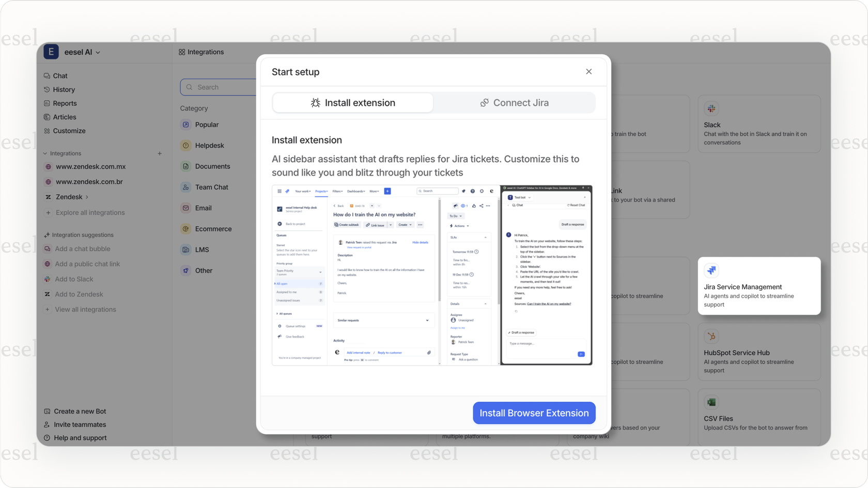The height and width of the screenshot is (488, 868).
Task: Click the LMS category icon
Action: click(x=185, y=249)
